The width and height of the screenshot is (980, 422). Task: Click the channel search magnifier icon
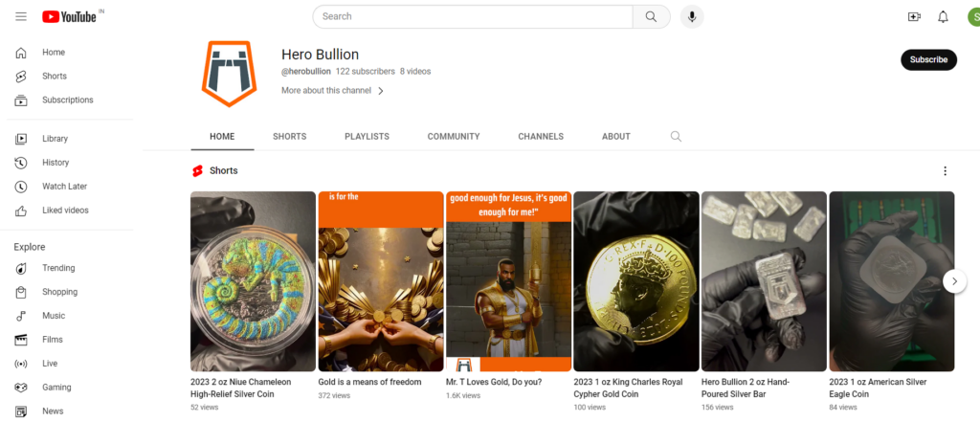tap(676, 136)
